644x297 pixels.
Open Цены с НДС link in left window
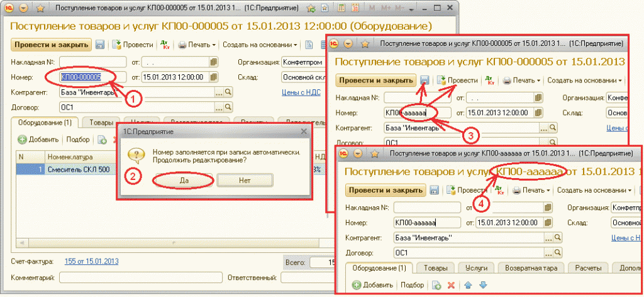pyautogui.click(x=301, y=92)
